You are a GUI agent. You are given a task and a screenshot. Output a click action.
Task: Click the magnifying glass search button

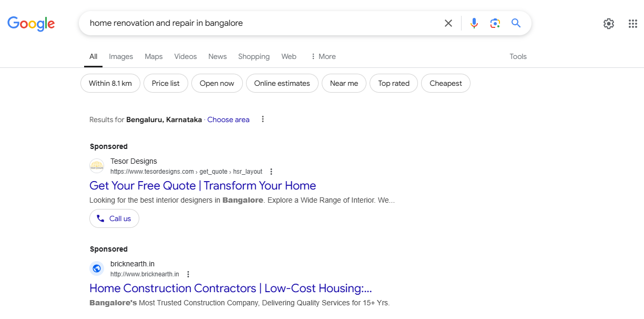[516, 23]
